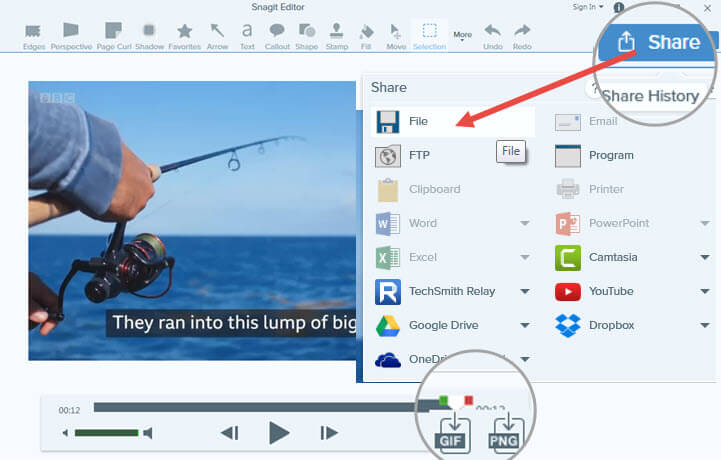Choose the Shape tool
This screenshot has width=721, height=460.
tap(307, 37)
